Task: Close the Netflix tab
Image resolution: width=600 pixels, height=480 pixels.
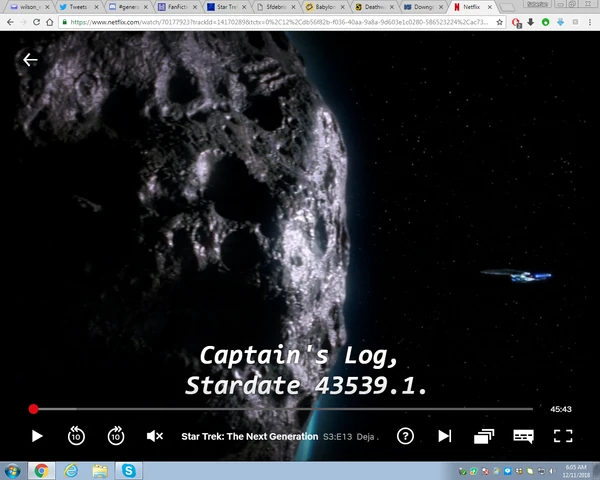Action: 489,7
